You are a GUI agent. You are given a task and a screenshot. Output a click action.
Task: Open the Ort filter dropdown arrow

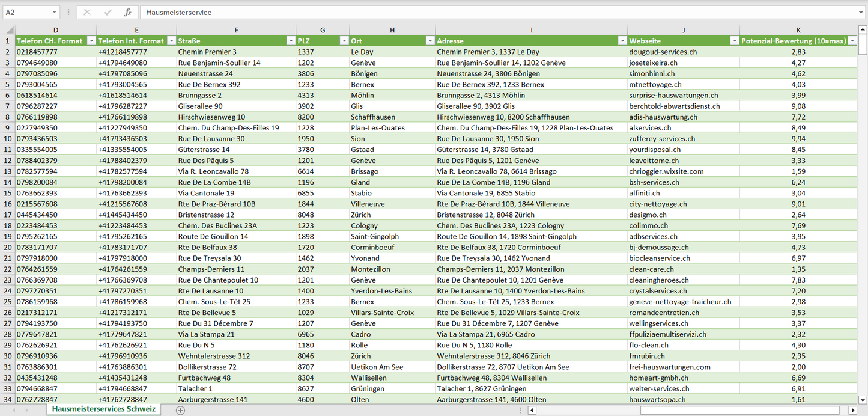pos(429,41)
